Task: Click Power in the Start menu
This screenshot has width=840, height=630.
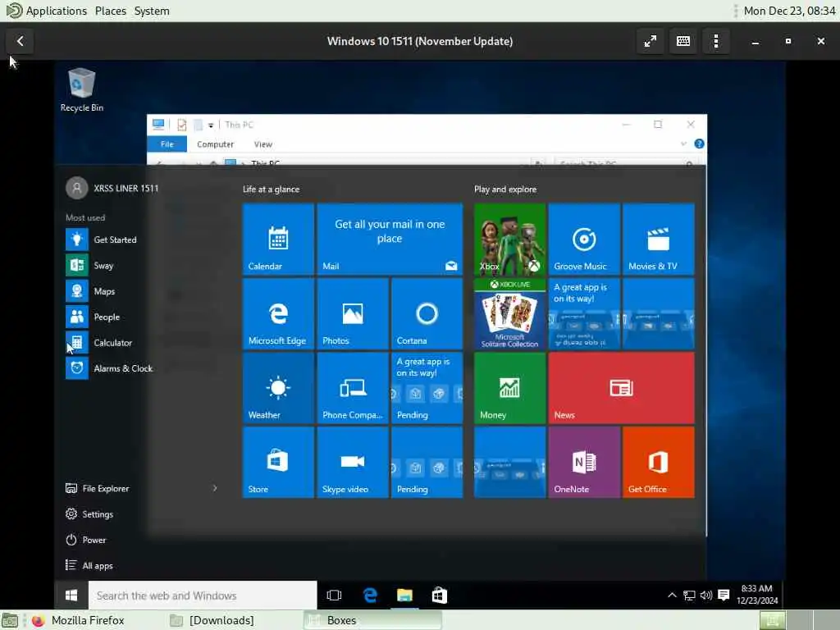Action: [85, 540]
